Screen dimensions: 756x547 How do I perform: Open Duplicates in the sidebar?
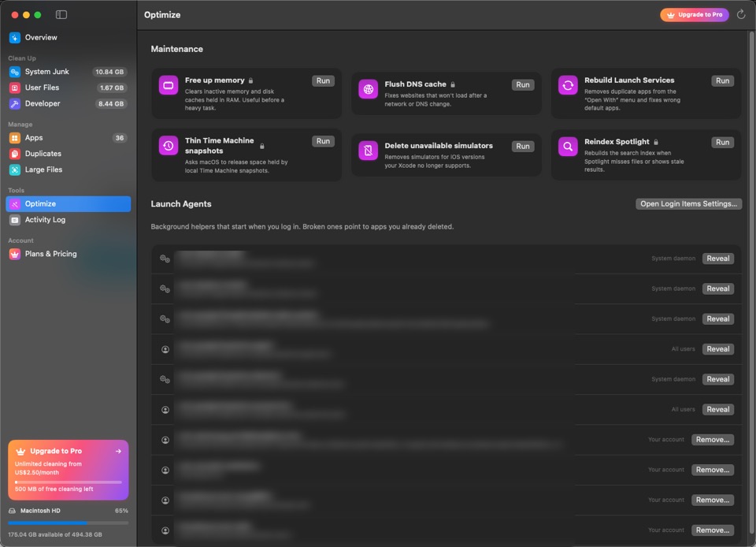(69, 154)
